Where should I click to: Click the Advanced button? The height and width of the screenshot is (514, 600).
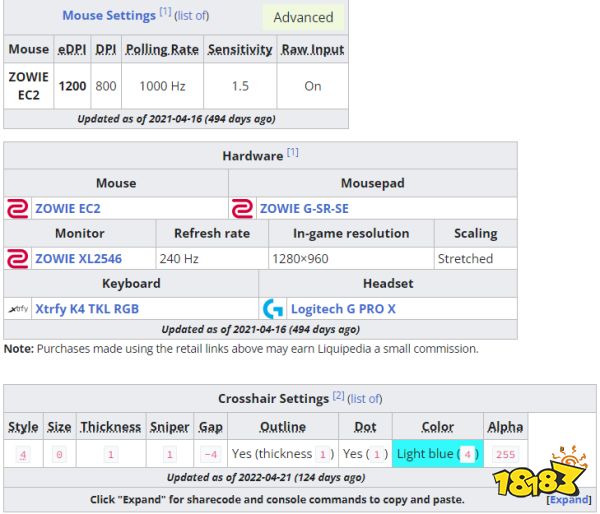(303, 17)
